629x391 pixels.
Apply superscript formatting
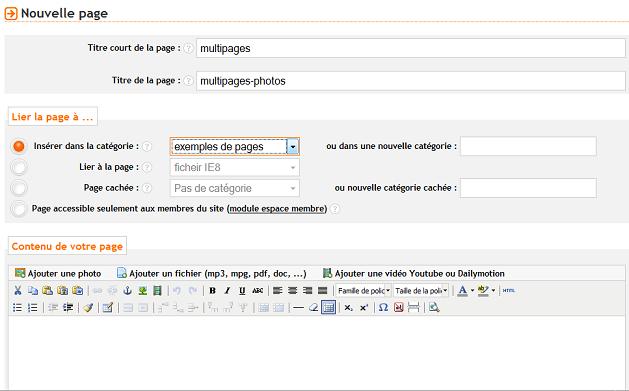[364, 308]
